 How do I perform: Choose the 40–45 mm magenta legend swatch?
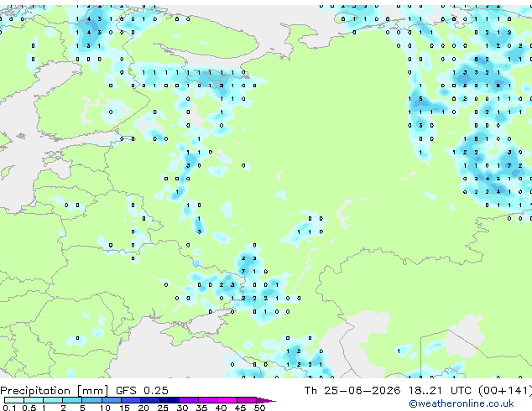pyautogui.click(x=227, y=400)
